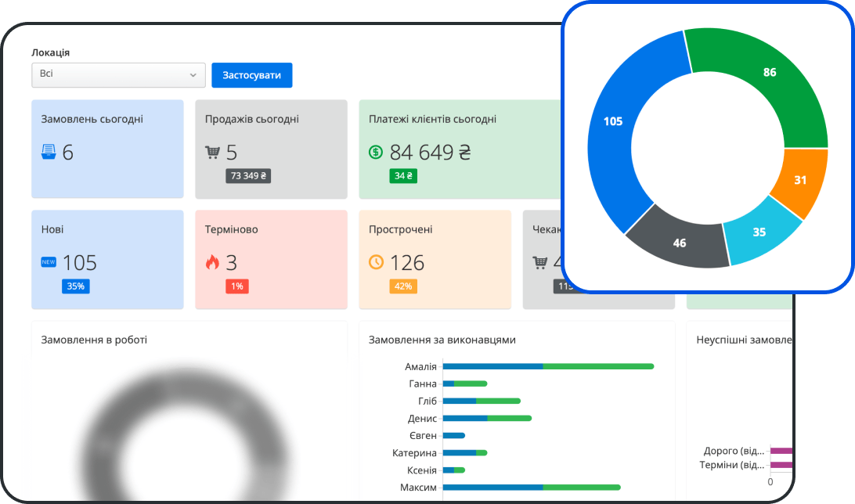Select the gray donut segment labeled 46
The image size is (855, 504).
pyautogui.click(x=680, y=243)
